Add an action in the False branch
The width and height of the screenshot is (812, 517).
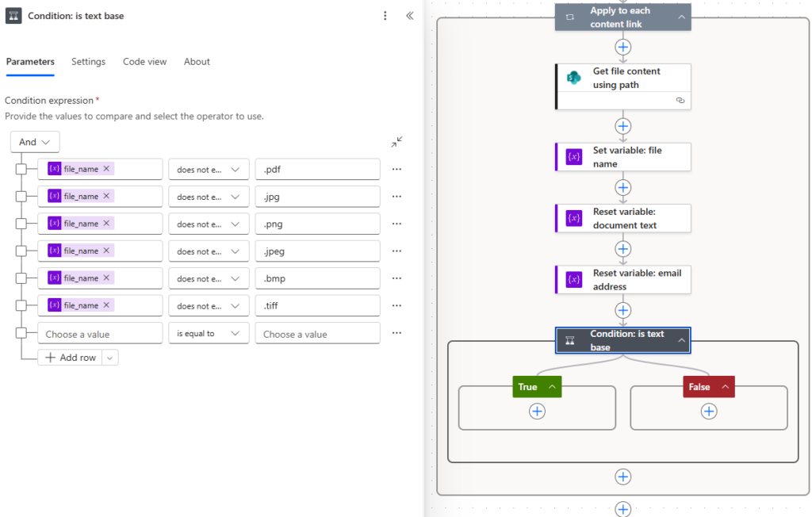709,412
